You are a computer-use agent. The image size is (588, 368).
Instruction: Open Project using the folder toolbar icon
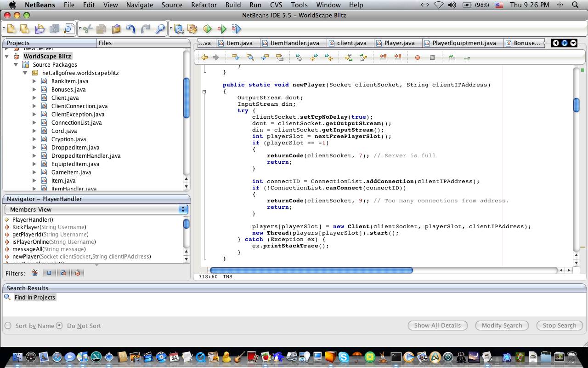[x=40, y=29]
